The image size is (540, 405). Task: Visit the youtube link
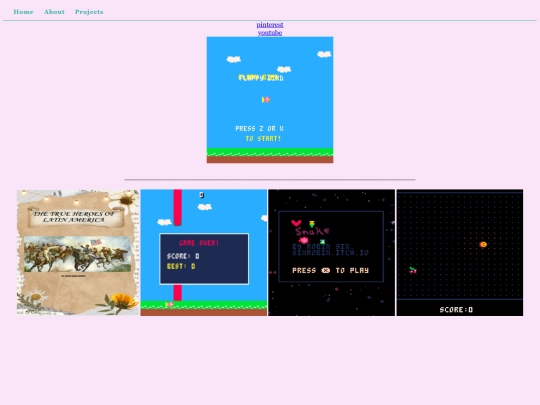[270, 32]
